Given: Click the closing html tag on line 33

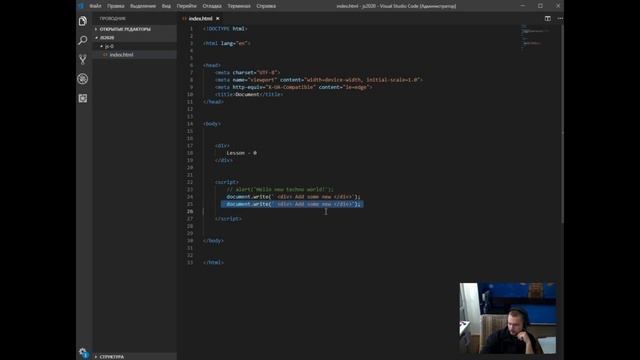Looking at the screenshot, I should pos(213,262).
